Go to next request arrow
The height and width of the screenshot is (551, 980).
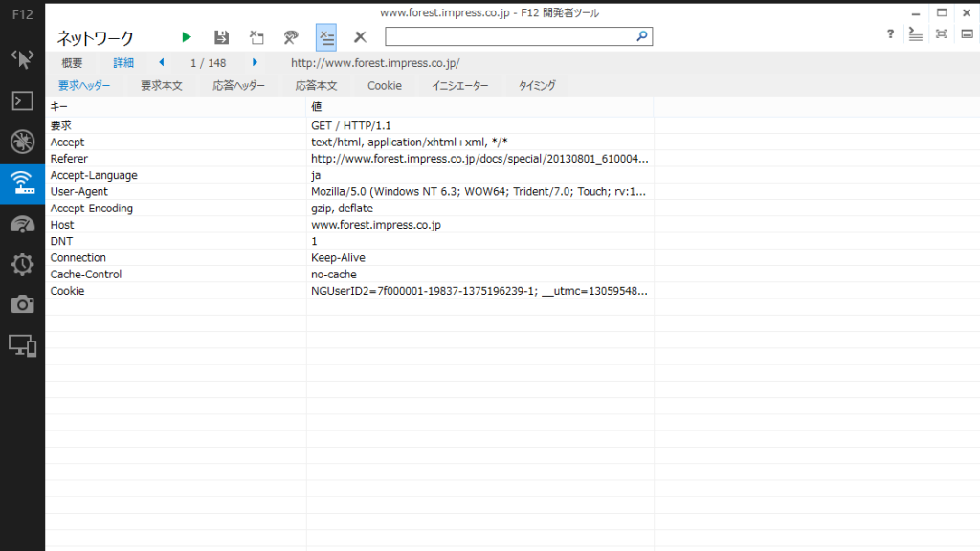[255, 62]
